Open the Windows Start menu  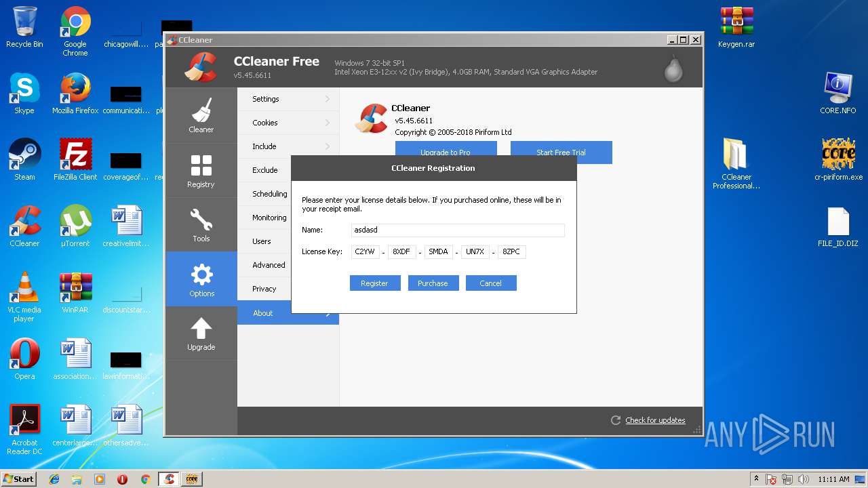[x=19, y=479]
